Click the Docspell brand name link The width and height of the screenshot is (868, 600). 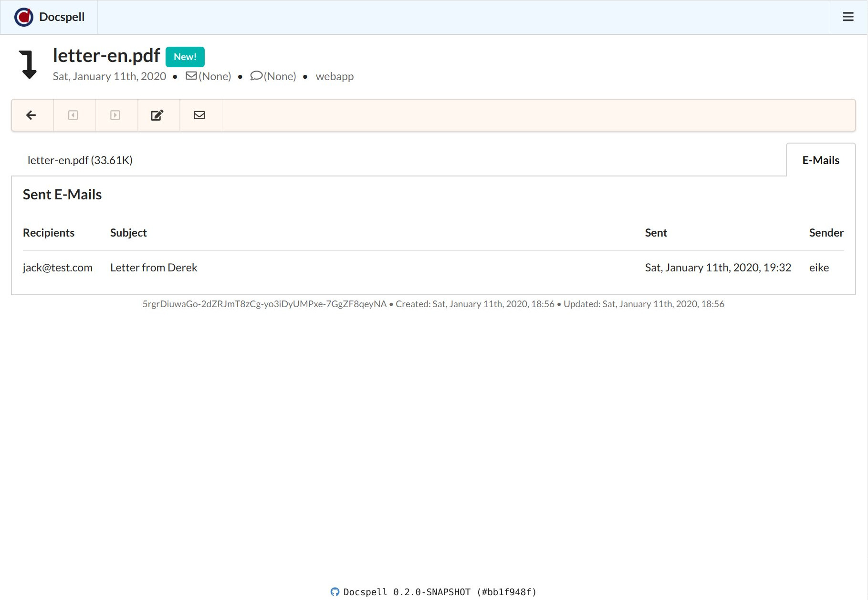point(62,17)
